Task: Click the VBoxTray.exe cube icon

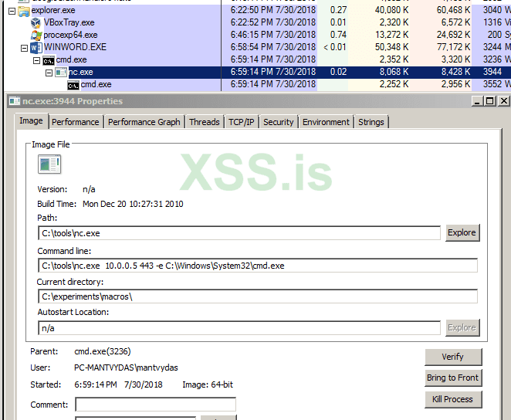Action: point(36,23)
